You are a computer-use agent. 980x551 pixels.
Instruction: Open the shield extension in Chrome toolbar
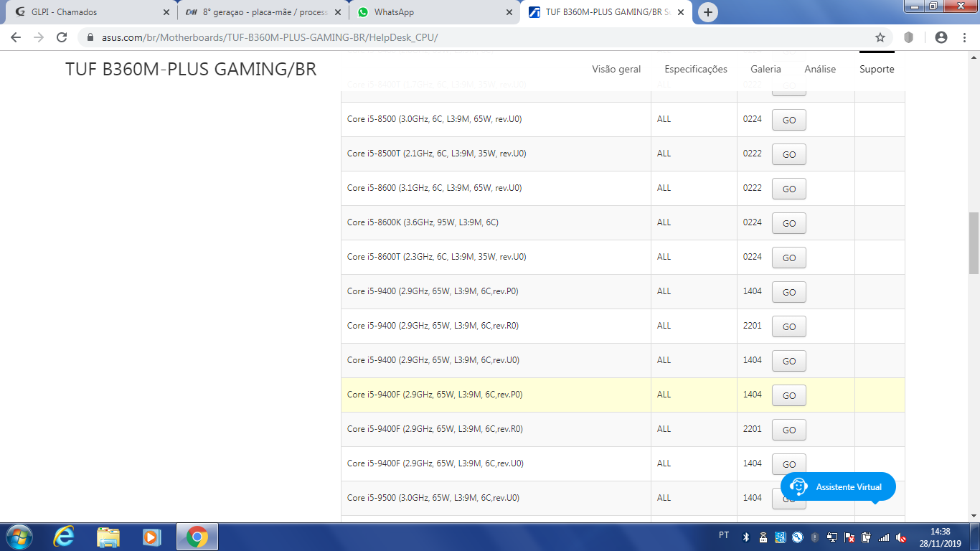(x=908, y=37)
